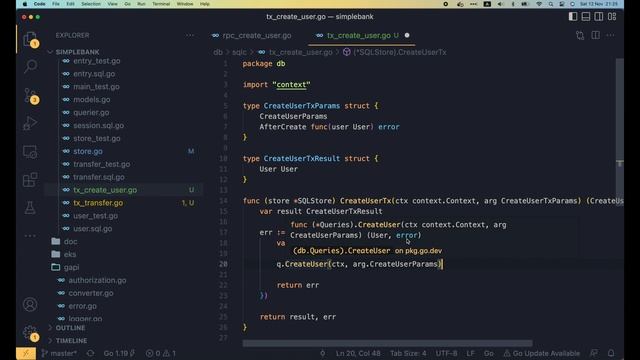Customize layout button in title bar

612,17
